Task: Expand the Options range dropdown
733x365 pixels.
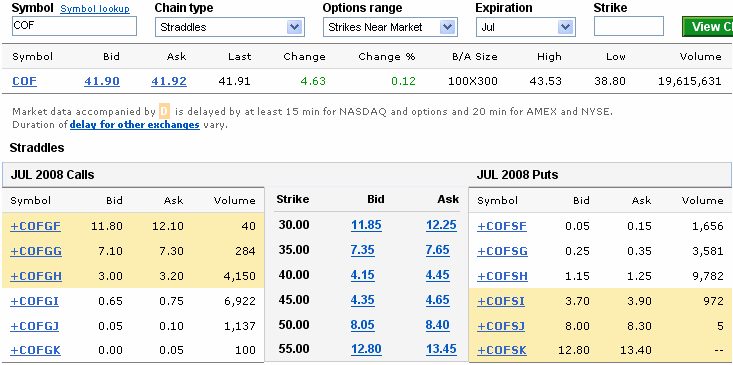Action: pyautogui.click(x=390, y=27)
